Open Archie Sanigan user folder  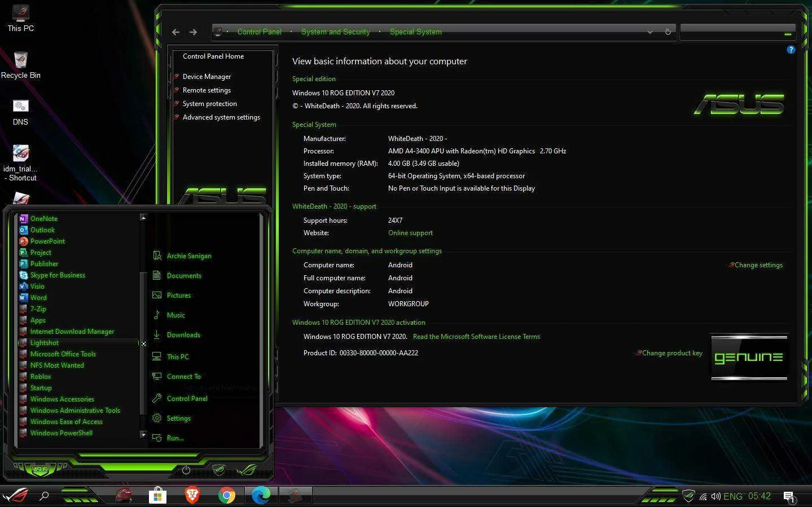click(182, 256)
